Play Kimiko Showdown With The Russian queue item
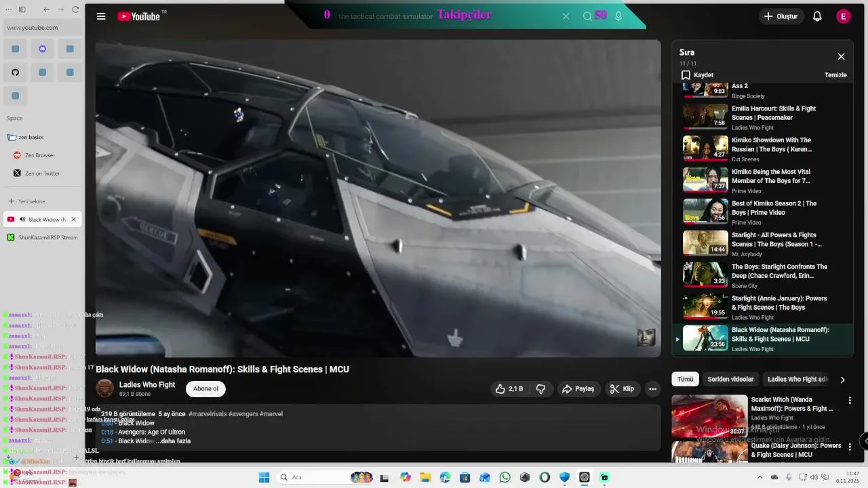868x488 pixels. 763,149
